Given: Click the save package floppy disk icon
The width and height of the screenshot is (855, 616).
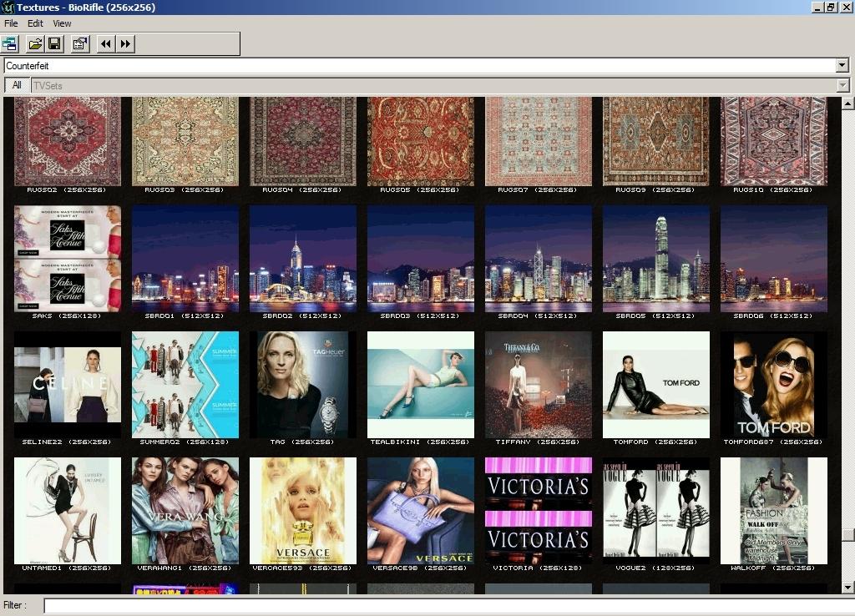Looking at the screenshot, I should click(54, 43).
